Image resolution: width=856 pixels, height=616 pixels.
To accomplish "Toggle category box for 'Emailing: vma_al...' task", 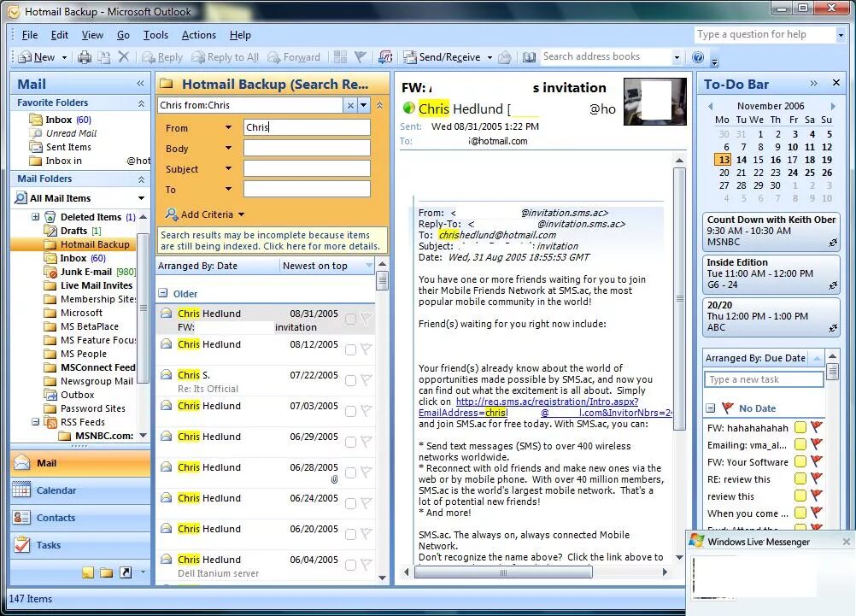I will pyautogui.click(x=800, y=444).
